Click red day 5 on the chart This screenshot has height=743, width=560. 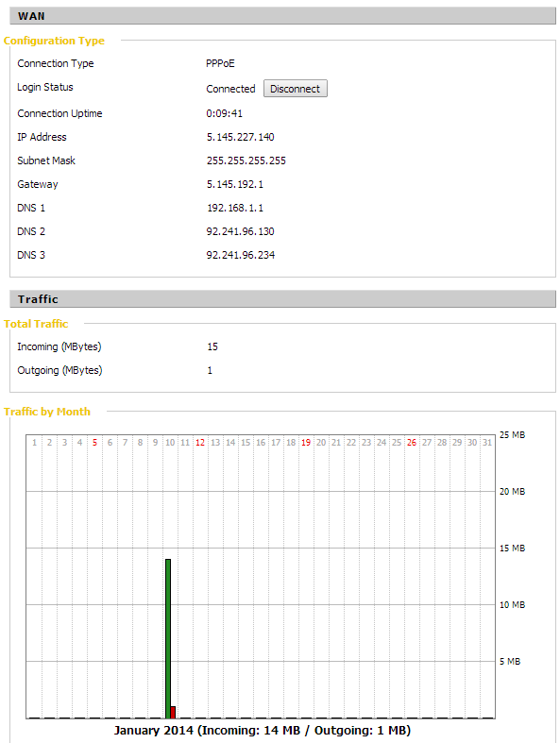tap(94, 443)
